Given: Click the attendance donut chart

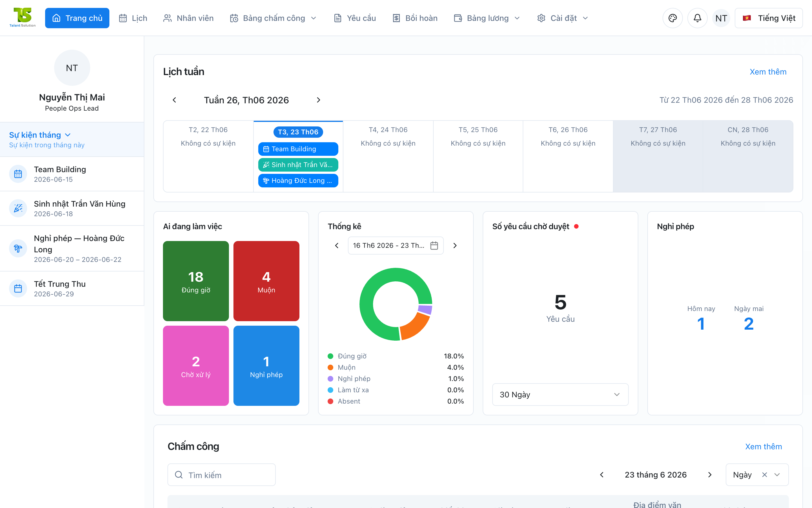Looking at the screenshot, I should pos(396,304).
